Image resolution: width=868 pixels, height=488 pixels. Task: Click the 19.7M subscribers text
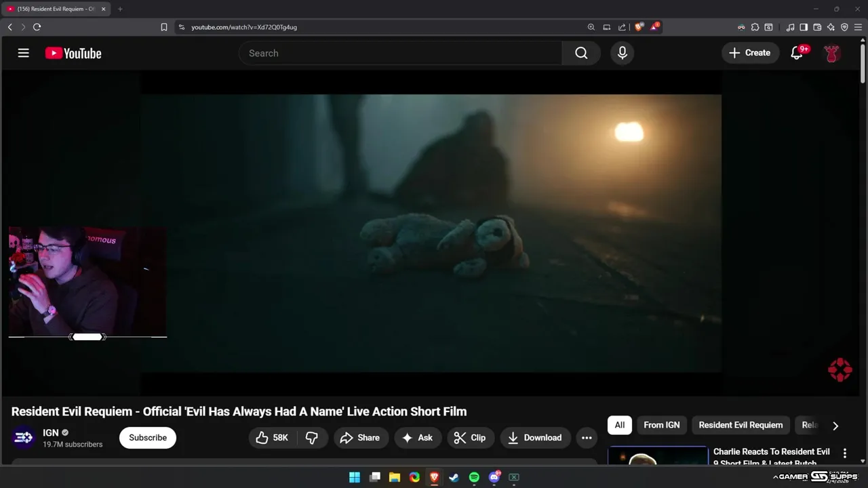[73, 445]
